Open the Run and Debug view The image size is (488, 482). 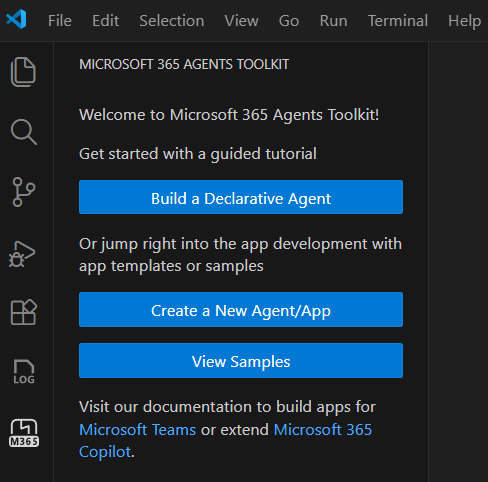tap(22, 254)
